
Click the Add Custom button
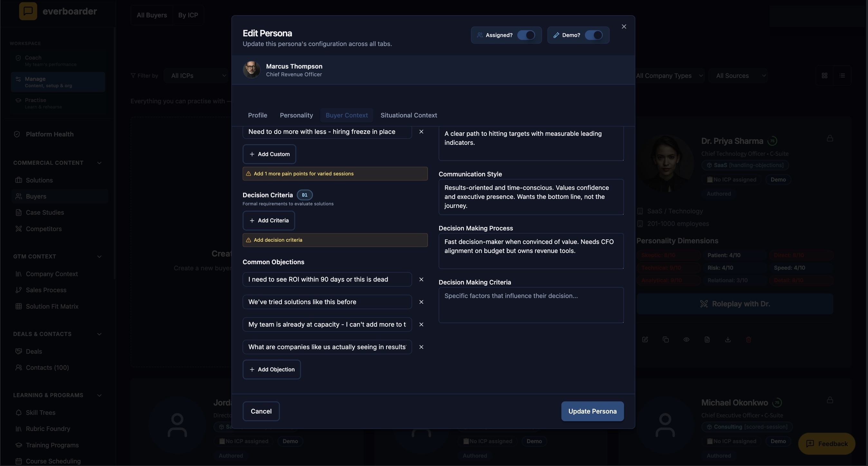[269, 154]
